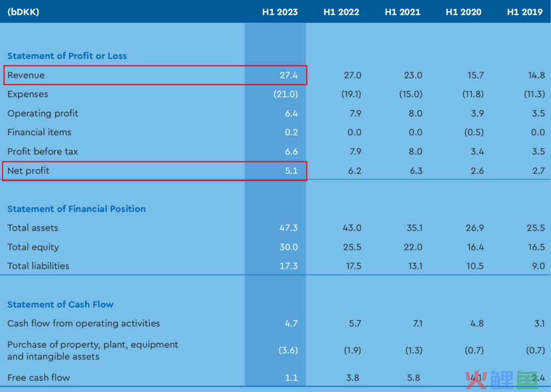Select H1 2021 Net profit value 6.3
551x392 pixels.
point(416,171)
